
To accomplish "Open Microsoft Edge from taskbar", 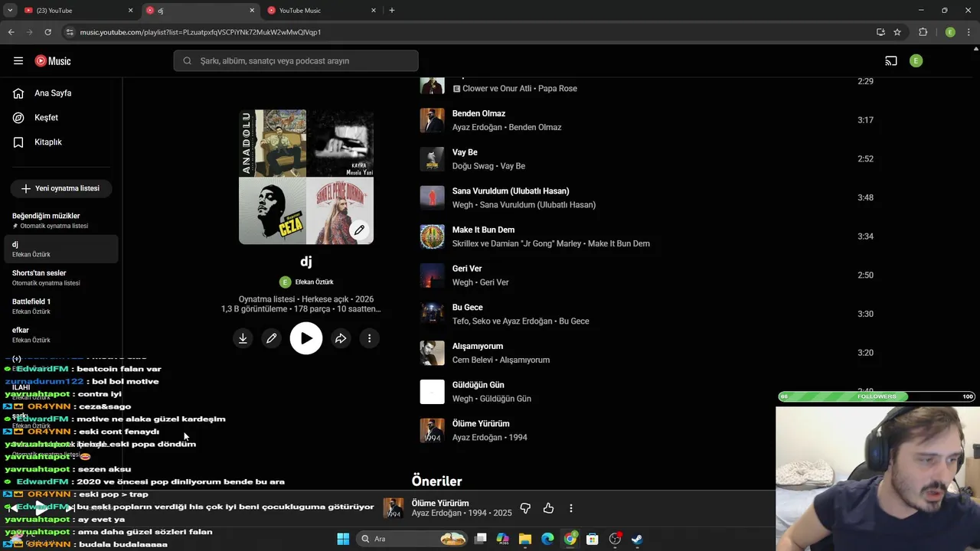I will tap(547, 539).
